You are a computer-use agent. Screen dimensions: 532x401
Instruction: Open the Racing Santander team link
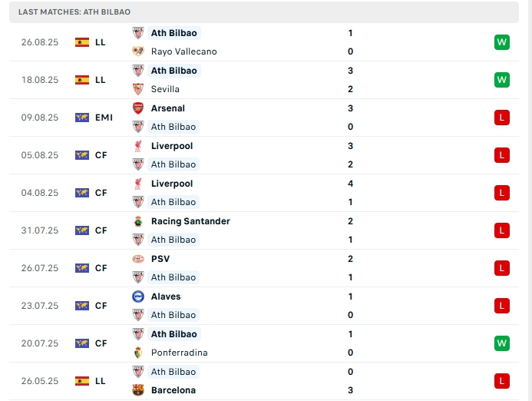click(190, 221)
